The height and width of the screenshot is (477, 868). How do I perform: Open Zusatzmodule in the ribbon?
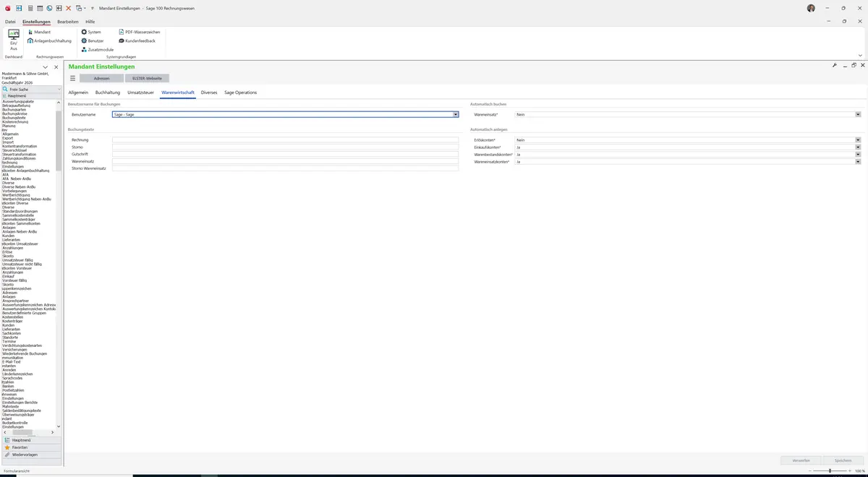97,49
